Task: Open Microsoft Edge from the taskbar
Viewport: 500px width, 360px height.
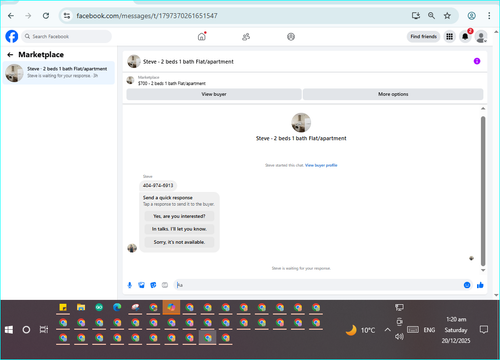Action: pos(117,307)
